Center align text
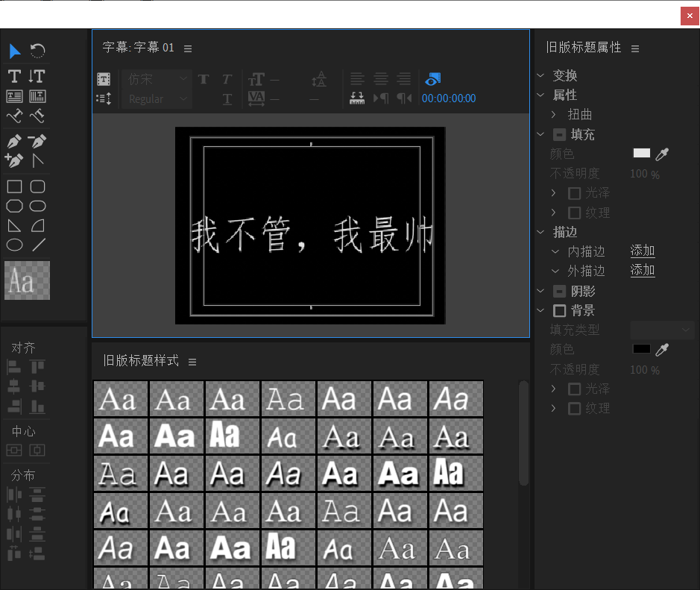Viewport: 700px width, 590px height. pyautogui.click(x=381, y=78)
